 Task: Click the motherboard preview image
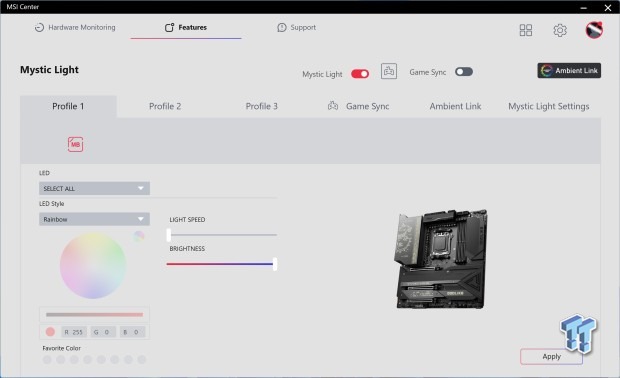point(440,259)
